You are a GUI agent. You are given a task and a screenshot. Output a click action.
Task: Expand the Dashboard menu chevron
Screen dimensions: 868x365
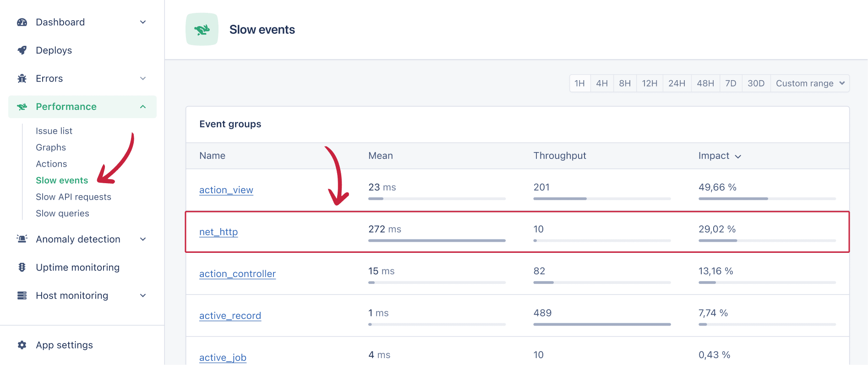tap(143, 22)
